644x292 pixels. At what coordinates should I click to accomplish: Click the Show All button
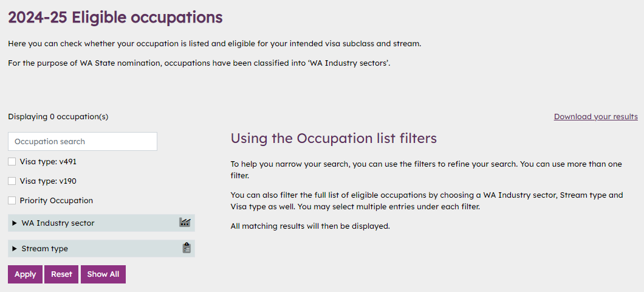point(103,274)
